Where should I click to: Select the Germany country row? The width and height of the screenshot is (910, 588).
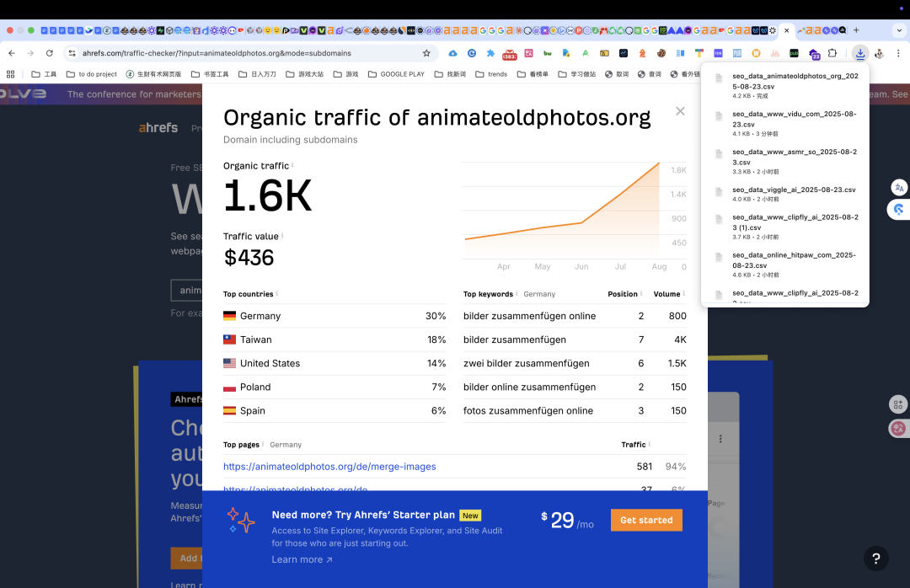(335, 316)
